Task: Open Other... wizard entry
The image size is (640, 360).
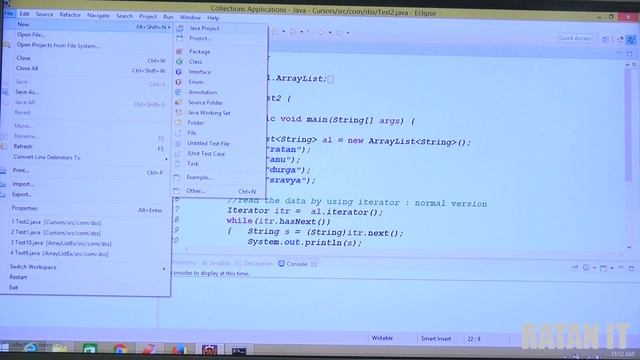Action: pyautogui.click(x=195, y=191)
